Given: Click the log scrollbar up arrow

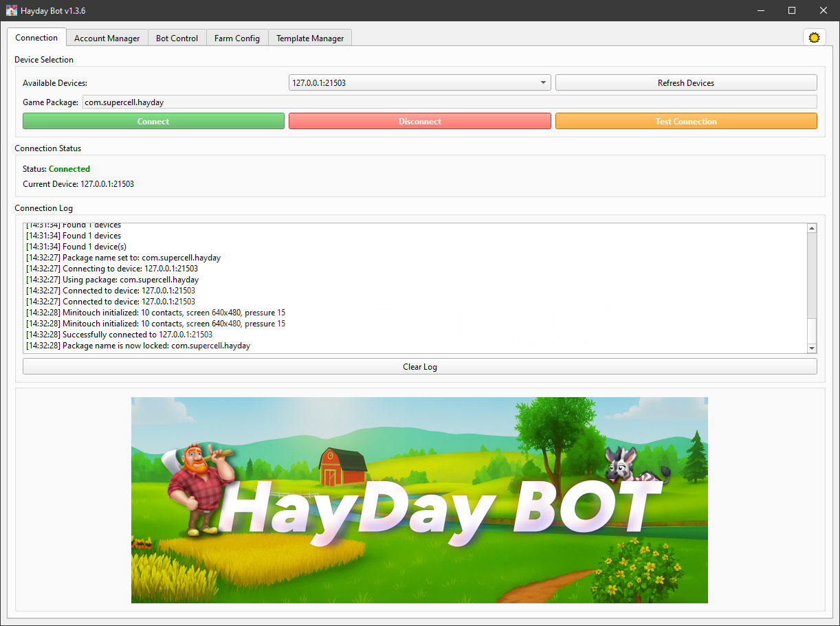Looking at the screenshot, I should click(812, 229).
